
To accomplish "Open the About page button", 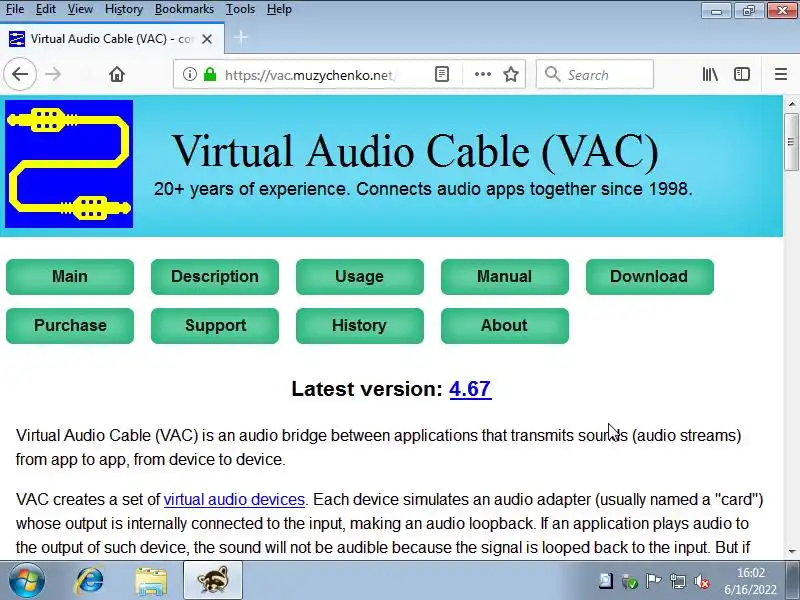I will [505, 326].
